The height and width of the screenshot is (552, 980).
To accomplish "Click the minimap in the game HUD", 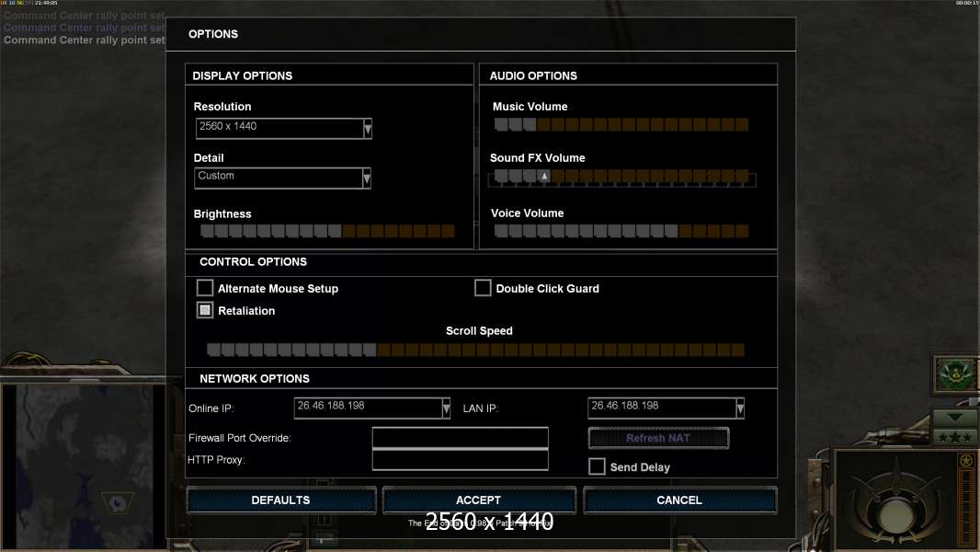I will click(85, 466).
